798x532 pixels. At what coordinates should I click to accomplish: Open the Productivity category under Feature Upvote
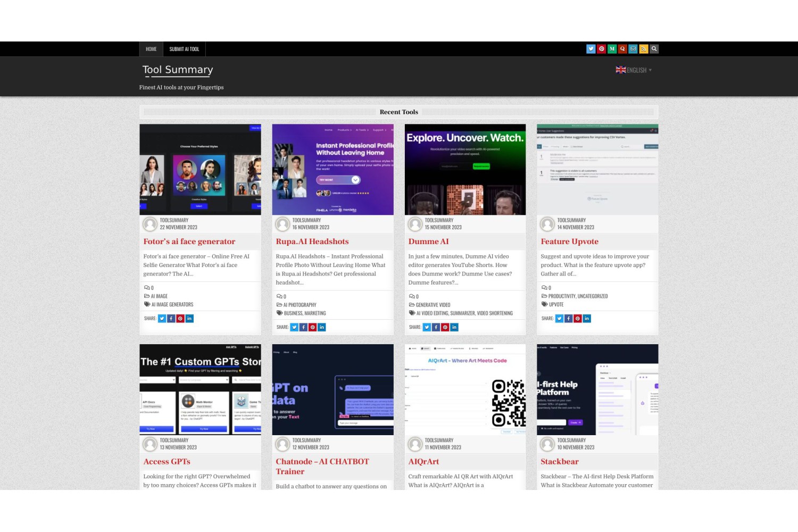(x=562, y=296)
